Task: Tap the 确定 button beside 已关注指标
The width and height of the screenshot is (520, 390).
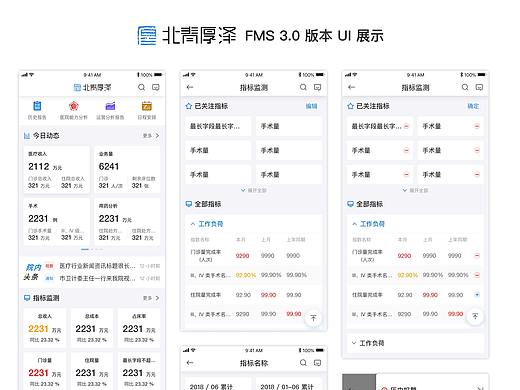Action: pyautogui.click(x=473, y=106)
